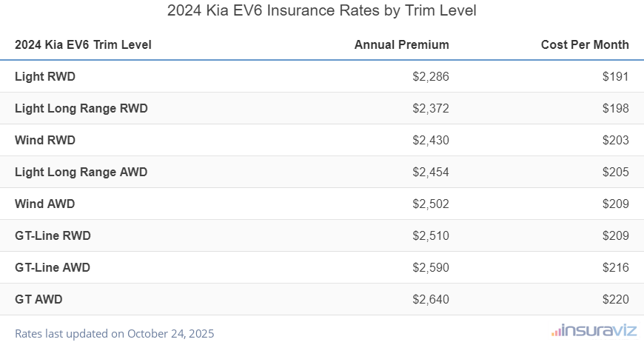This screenshot has width=644, height=345.
Task: Click the $191 cost per month value
Action: pyautogui.click(x=615, y=76)
